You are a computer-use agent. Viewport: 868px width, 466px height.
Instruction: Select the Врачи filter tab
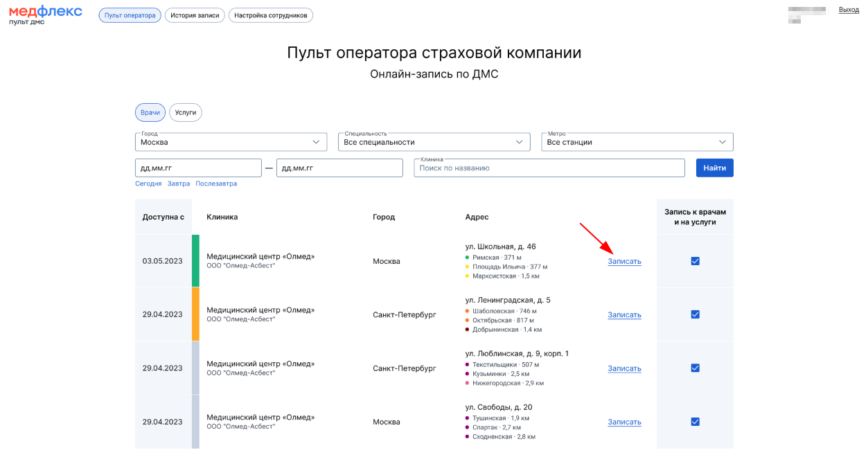pyautogui.click(x=150, y=112)
